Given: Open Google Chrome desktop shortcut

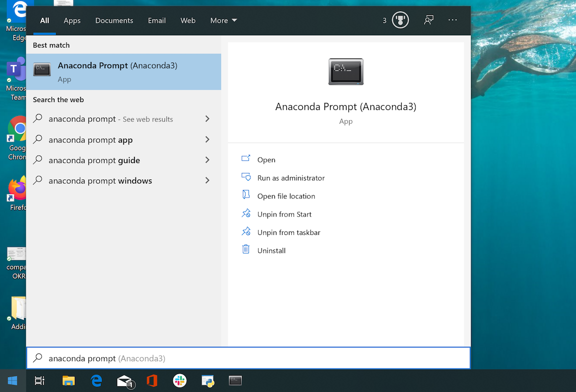Looking at the screenshot, I should (x=16, y=138).
